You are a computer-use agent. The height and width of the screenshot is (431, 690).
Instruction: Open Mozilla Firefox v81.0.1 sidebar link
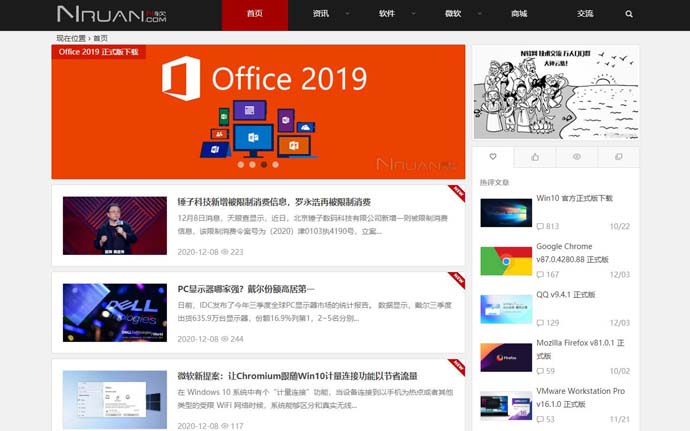[x=580, y=349]
